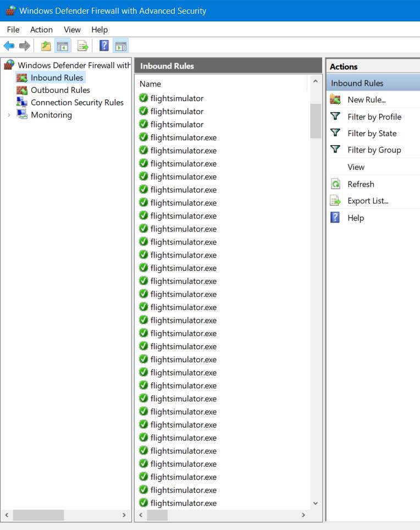Toggle the show/hide console tree icon

click(63, 46)
